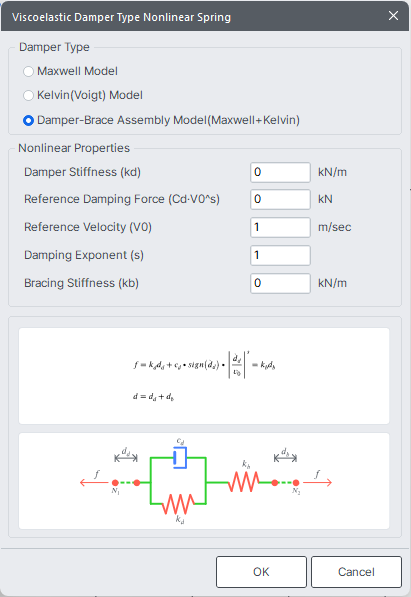Click the Reference Damping Force input box
411x597 pixels.
[x=280, y=200]
